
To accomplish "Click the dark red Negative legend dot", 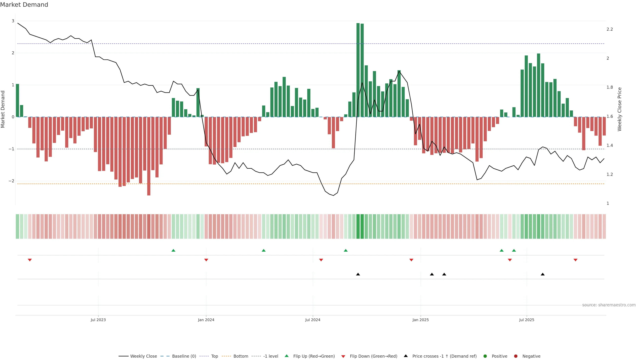I will [516, 356].
